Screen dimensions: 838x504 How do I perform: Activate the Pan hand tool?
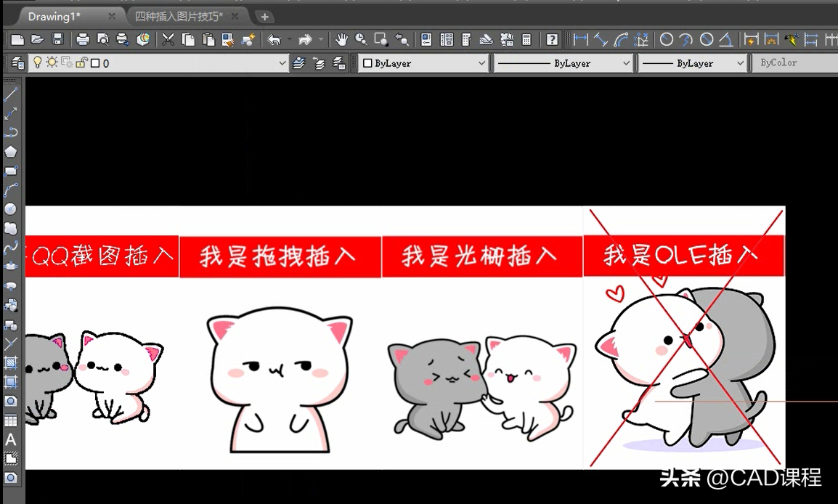341,39
